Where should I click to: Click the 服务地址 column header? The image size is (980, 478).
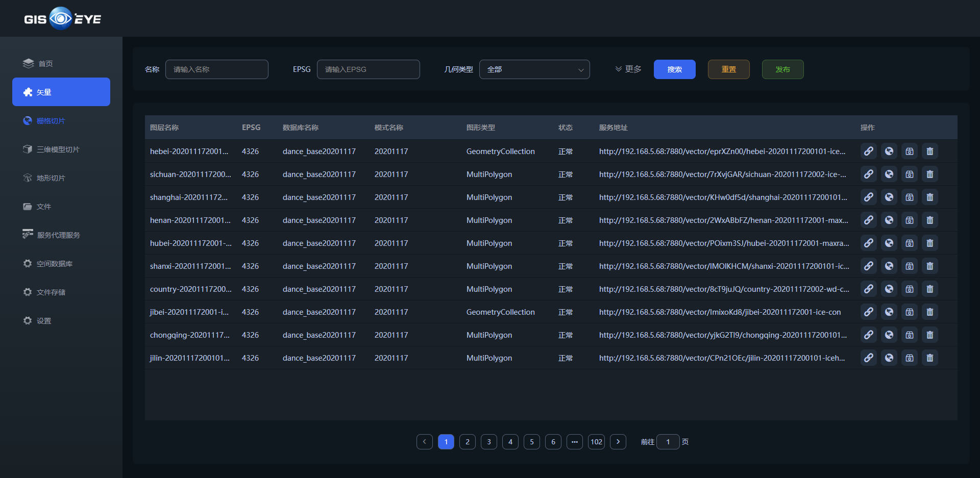pos(614,128)
